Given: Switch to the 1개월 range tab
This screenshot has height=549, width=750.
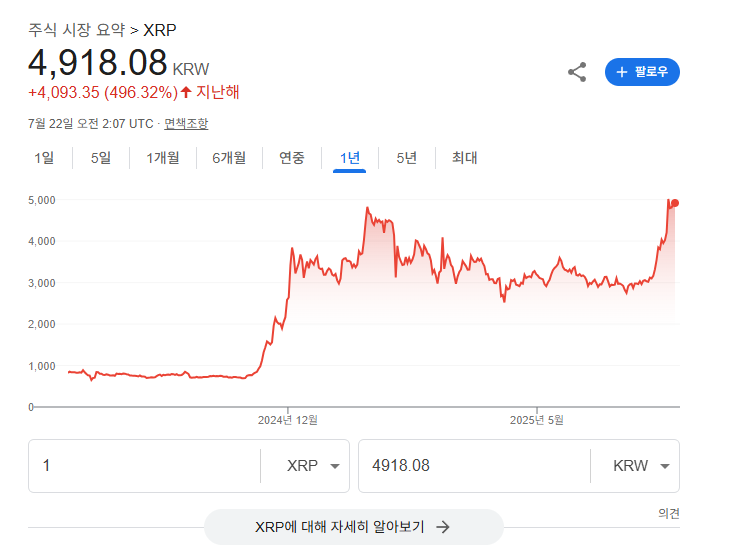Looking at the screenshot, I should 163,158.
